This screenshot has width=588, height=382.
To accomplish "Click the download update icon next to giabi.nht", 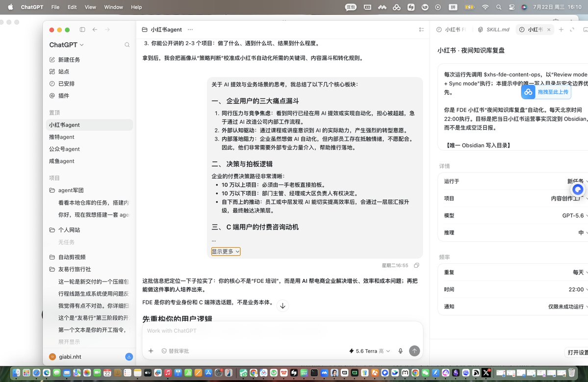I will click(129, 357).
